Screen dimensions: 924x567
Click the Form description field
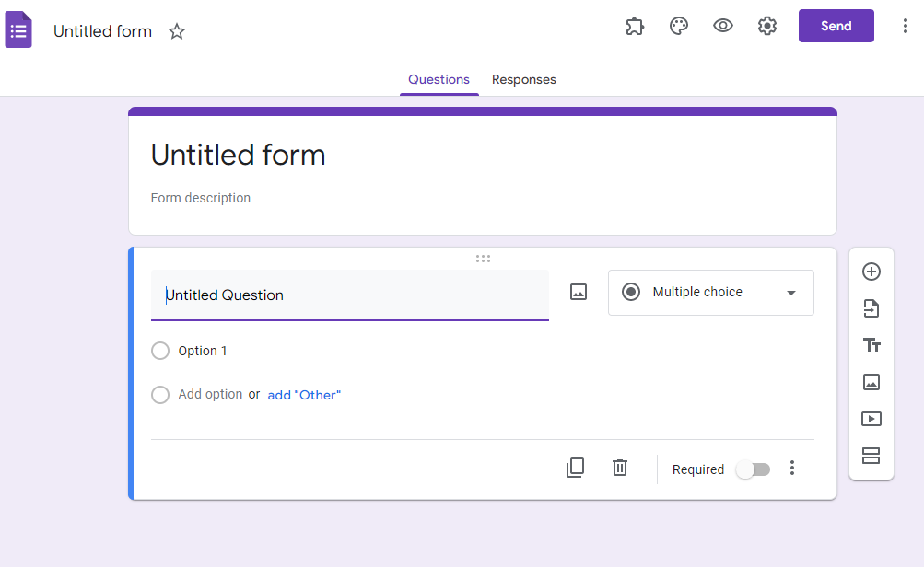tap(200, 198)
